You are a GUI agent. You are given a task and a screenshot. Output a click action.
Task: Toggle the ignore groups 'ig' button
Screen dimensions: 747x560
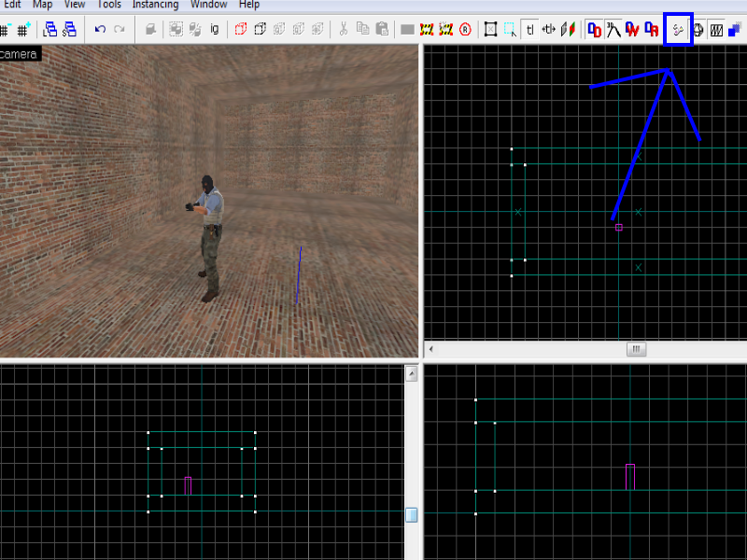215,30
